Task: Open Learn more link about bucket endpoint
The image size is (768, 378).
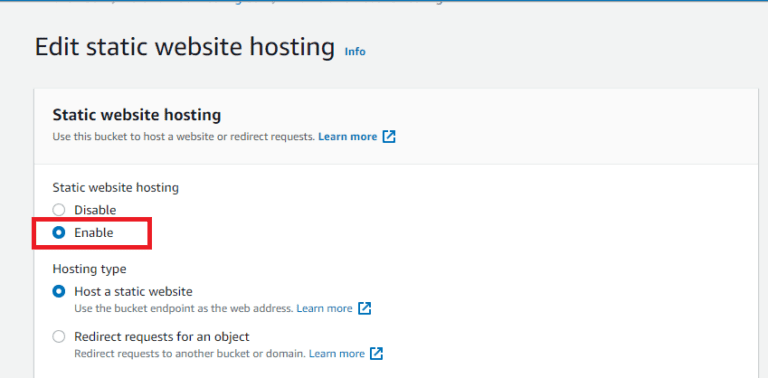Action: 324,308
